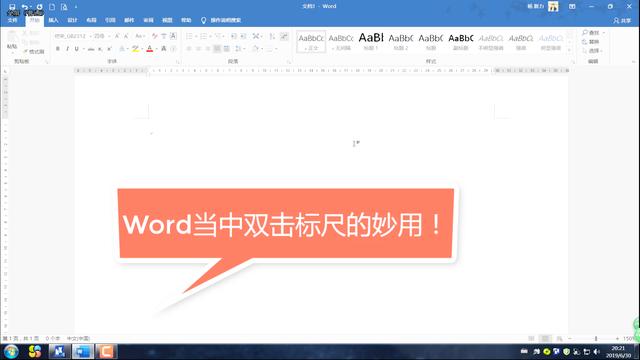Apply the 副标题 subtitle style
The width and height of the screenshot is (640, 360).
point(461,41)
